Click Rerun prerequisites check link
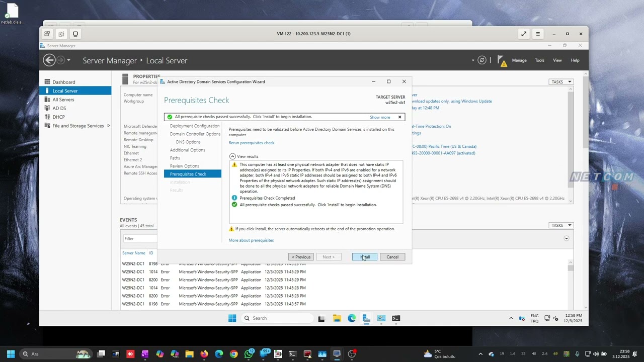The image size is (644, 362). pyautogui.click(x=252, y=143)
